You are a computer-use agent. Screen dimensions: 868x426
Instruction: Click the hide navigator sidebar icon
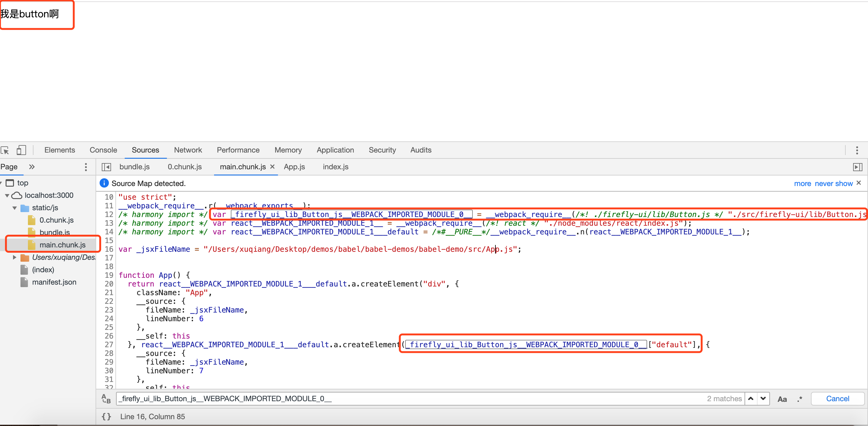point(106,167)
